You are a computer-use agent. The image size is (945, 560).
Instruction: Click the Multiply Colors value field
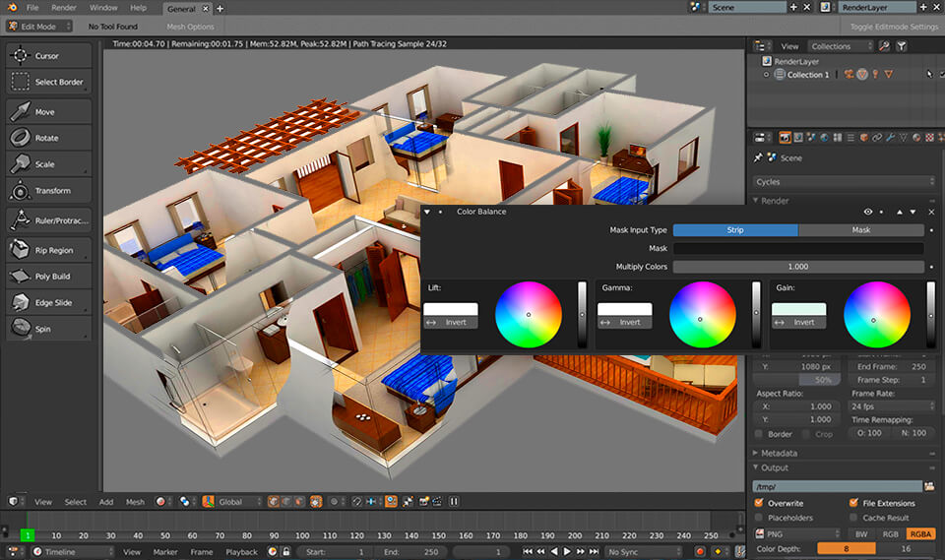click(798, 267)
